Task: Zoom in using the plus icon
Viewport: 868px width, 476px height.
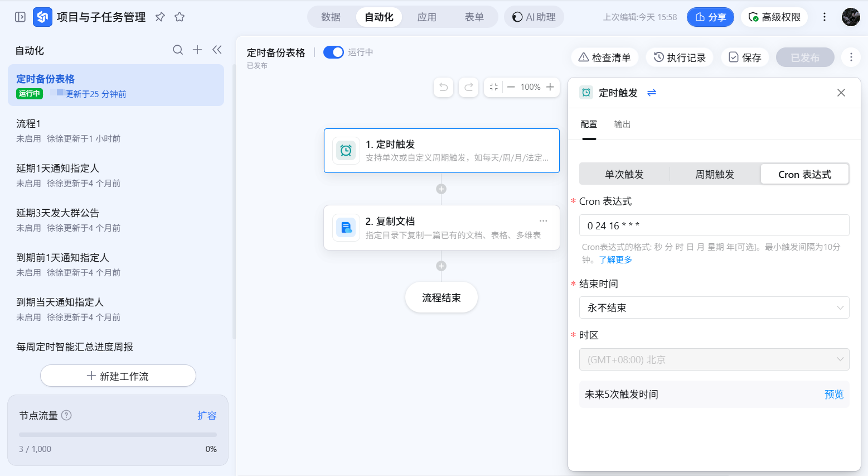Action: [550, 87]
